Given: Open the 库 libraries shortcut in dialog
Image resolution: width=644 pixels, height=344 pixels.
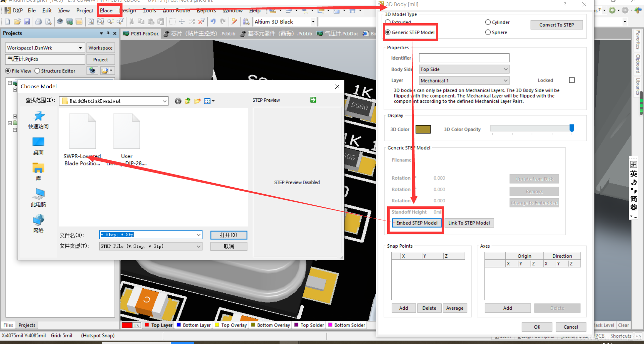Looking at the screenshot, I should click(x=38, y=172).
